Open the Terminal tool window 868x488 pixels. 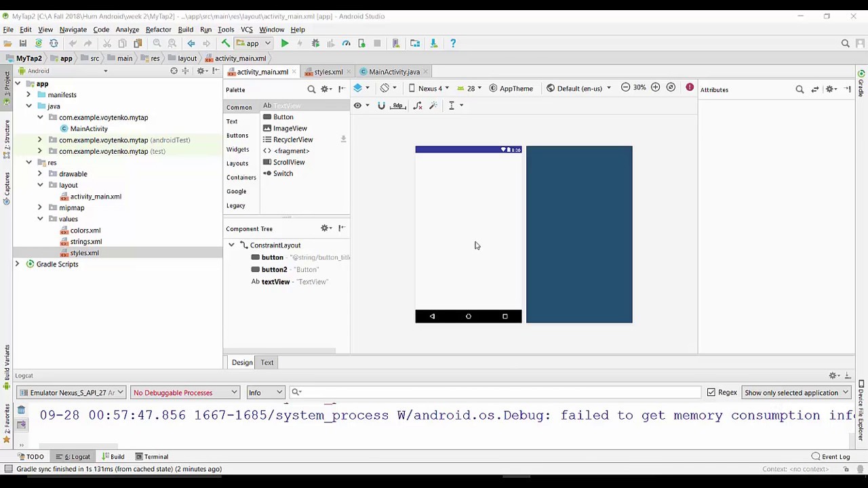point(151,457)
